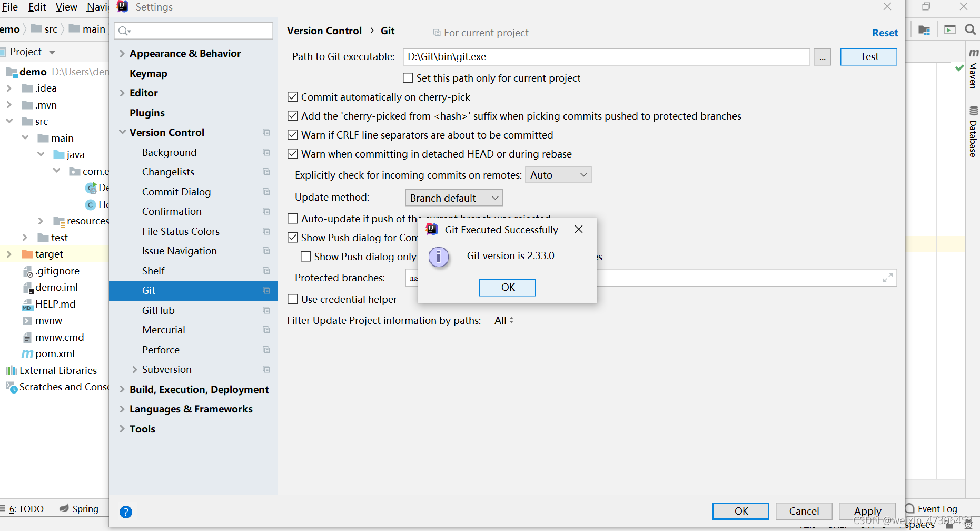Open Update method Branch default dropdown
Image resolution: width=980 pixels, height=531 pixels.
coord(454,198)
